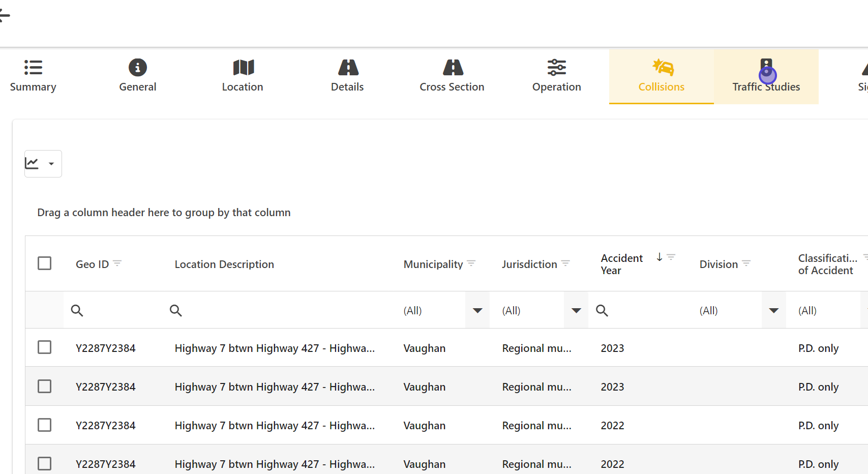868x474 pixels.
Task: Open the General info icon tab
Action: (137, 67)
